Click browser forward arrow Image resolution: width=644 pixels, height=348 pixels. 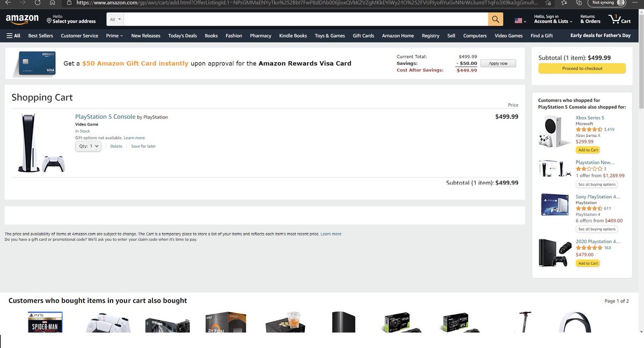[23, 3]
